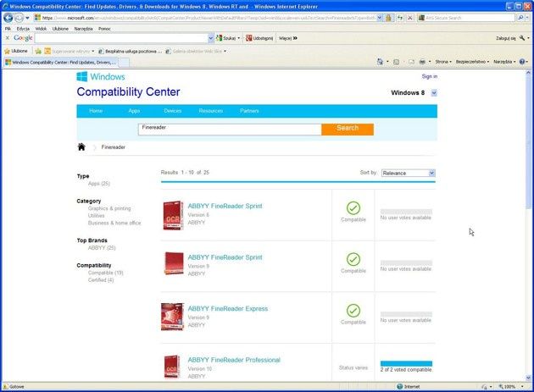Image resolution: width=534 pixels, height=392 pixels.
Task: Open the Edycja menu
Action: click(23, 29)
